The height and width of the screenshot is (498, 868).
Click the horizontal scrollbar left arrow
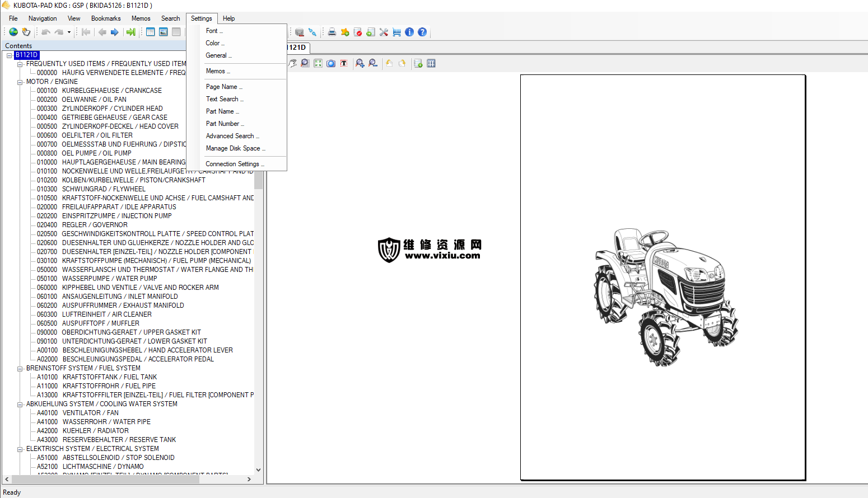coord(7,479)
